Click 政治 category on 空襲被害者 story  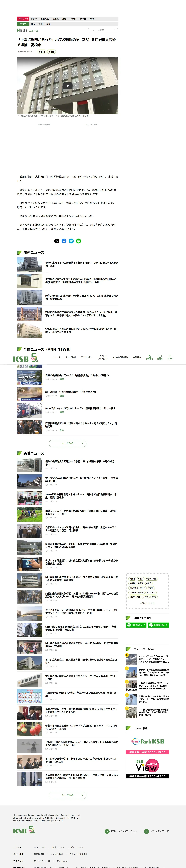[62, 430]
